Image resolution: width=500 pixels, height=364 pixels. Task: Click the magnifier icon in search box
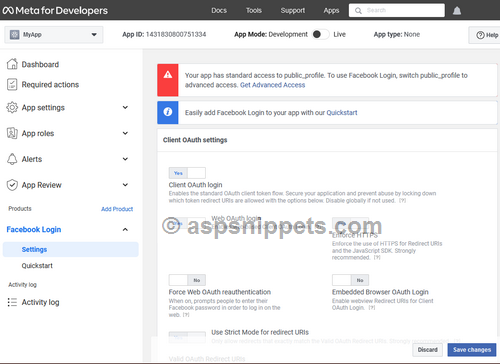click(358, 11)
